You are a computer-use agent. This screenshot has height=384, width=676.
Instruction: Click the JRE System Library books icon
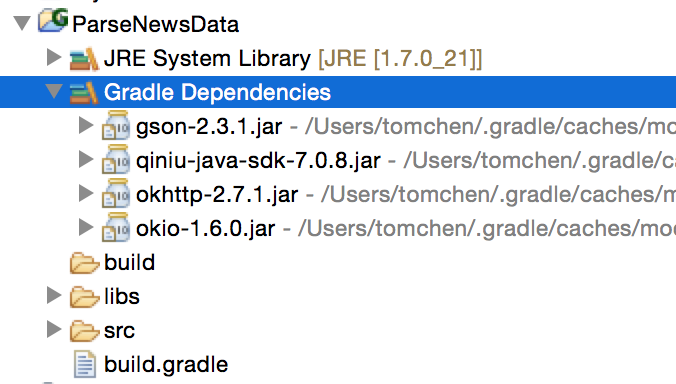point(84,59)
